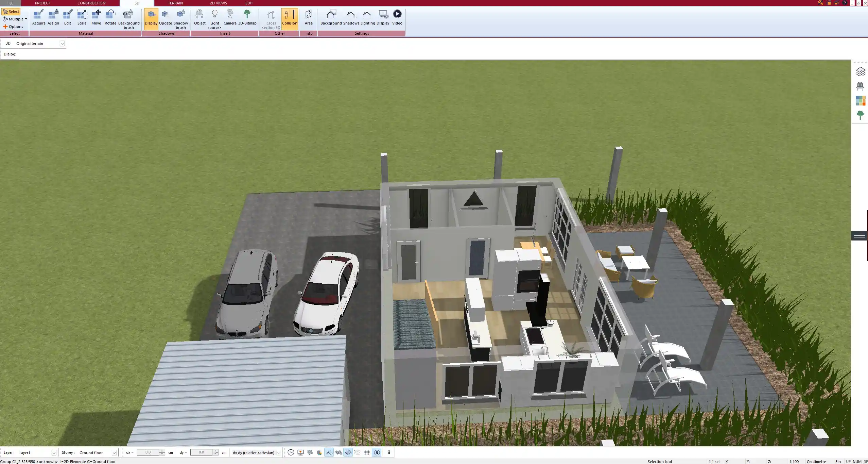Open the Area info tool
This screenshot has height=464, width=868.
pyautogui.click(x=309, y=18)
